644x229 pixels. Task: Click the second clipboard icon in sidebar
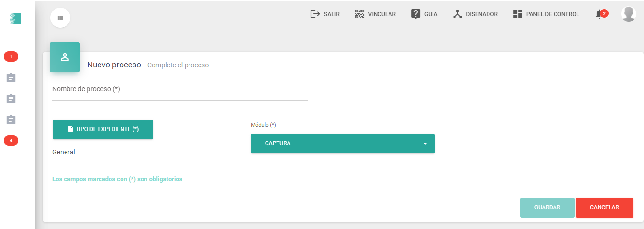11,98
